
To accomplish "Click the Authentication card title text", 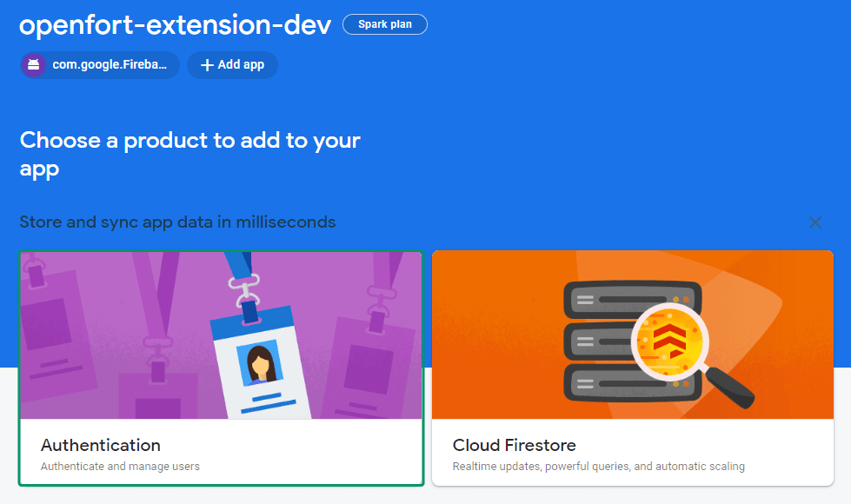I will click(x=101, y=445).
